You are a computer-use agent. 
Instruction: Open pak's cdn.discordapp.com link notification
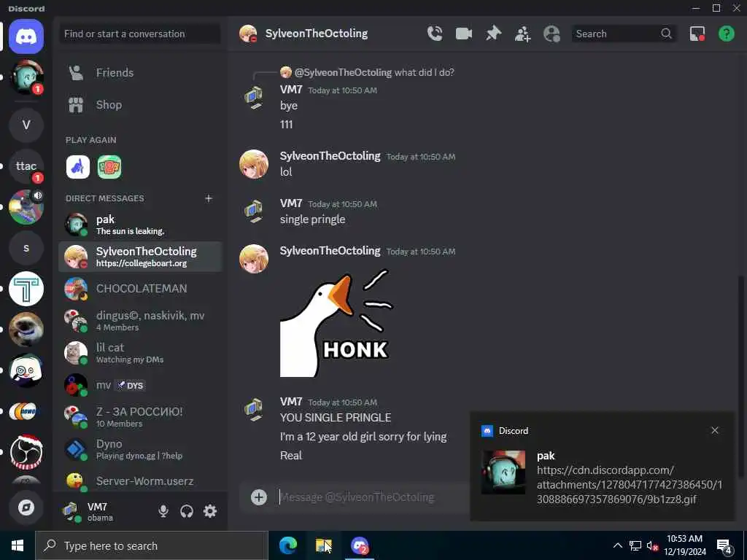(630, 485)
